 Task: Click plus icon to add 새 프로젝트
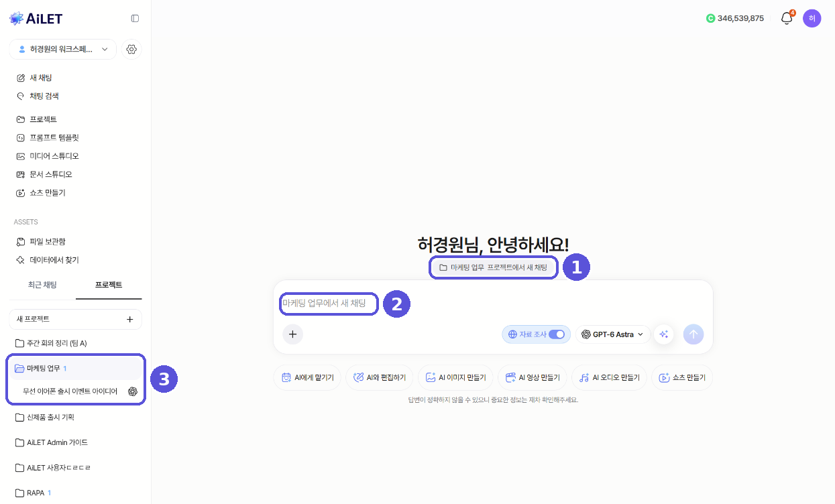point(130,320)
